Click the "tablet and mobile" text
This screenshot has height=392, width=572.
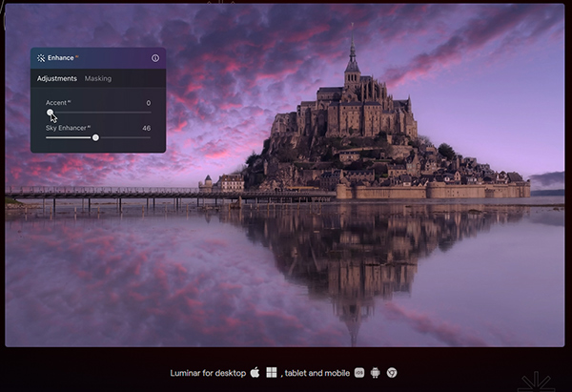pyautogui.click(x=317, y=372)
